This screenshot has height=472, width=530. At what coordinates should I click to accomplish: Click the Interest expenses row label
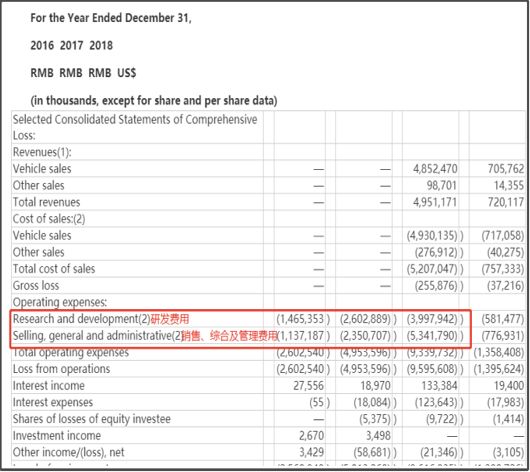(x=53, y=402)
